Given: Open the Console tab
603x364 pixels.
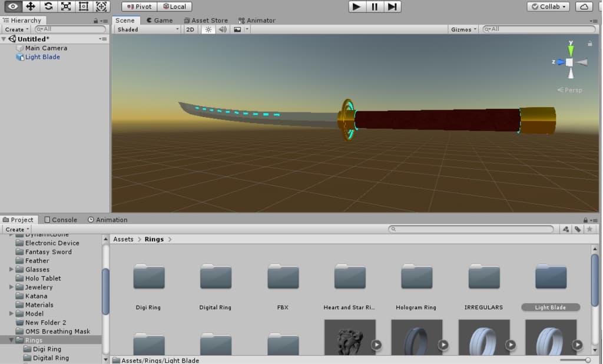Looking at the screenshot, I should [60, 220].
